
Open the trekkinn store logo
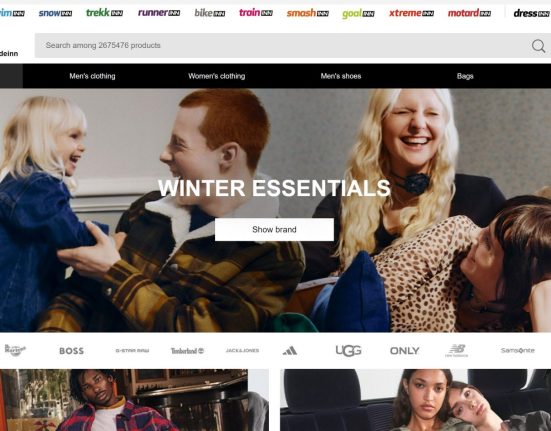(104, 13)
